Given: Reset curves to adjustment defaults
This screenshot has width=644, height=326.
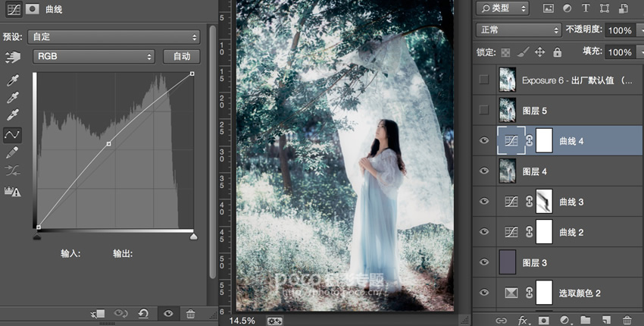Looking at the screenshot, I should click(143, 314).
